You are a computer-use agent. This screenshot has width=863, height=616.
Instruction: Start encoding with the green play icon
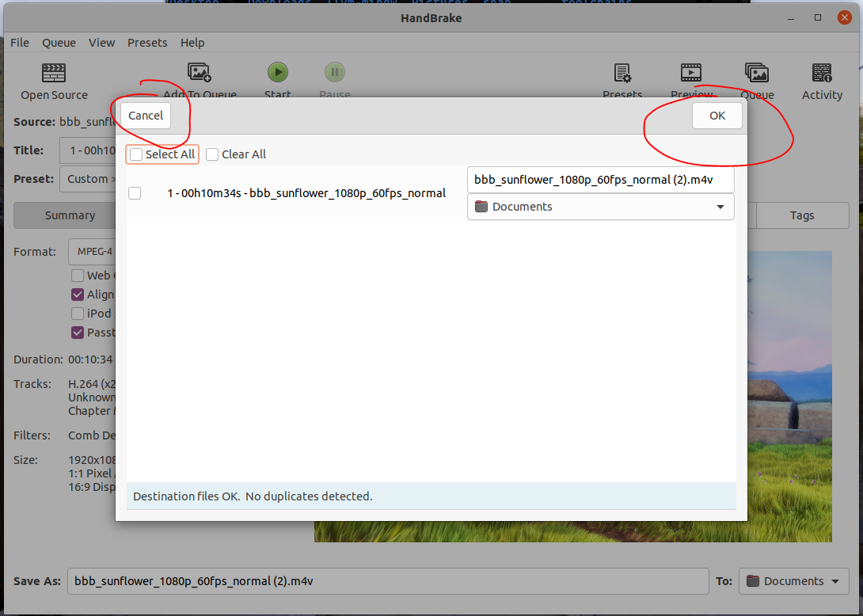pos(278,72)
